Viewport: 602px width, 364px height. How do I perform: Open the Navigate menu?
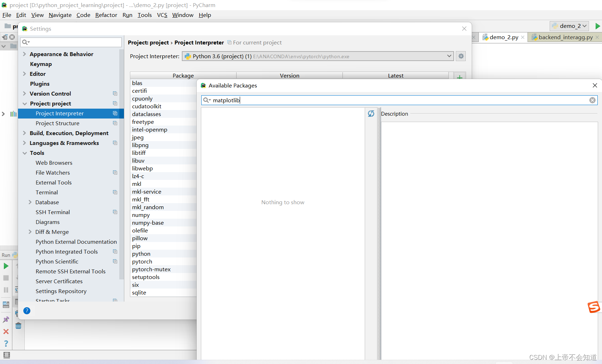coord(60,15)
